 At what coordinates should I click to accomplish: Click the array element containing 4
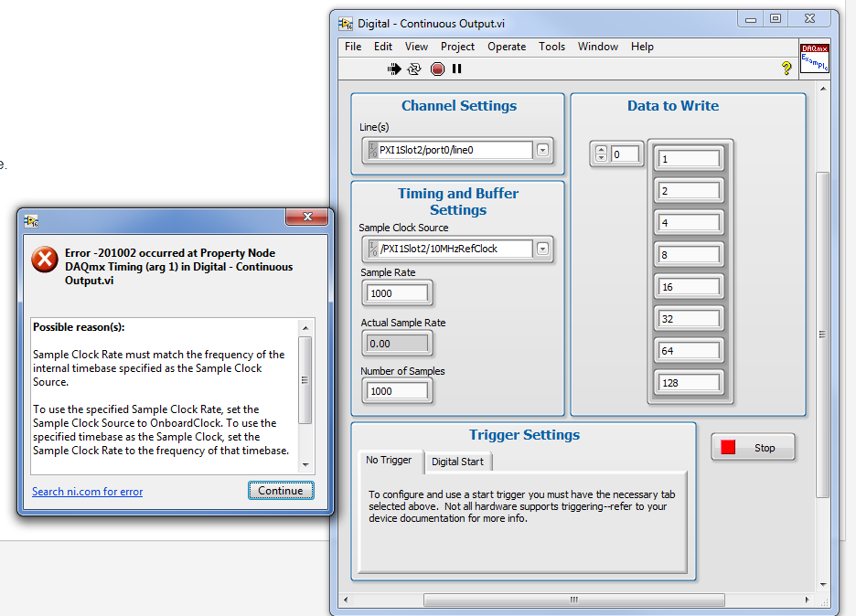tap(689, 223)
